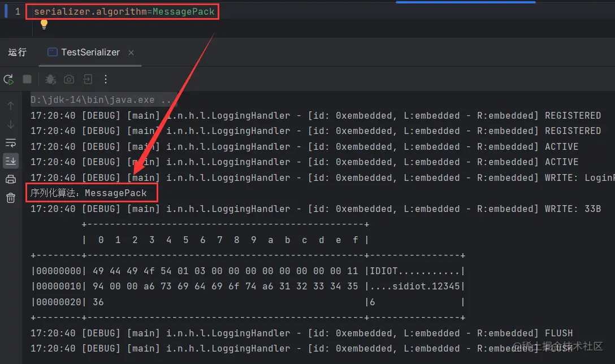Click the 序列化算法: MessagePack output line
The image size is (615, 364).
[x=89, y=193]
